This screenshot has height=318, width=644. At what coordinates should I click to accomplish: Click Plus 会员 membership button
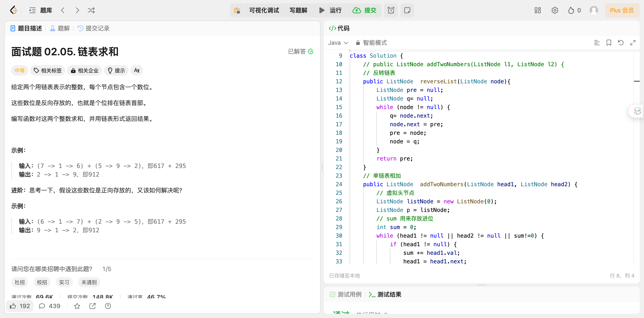pyautogui.click(x=622, y=10)
